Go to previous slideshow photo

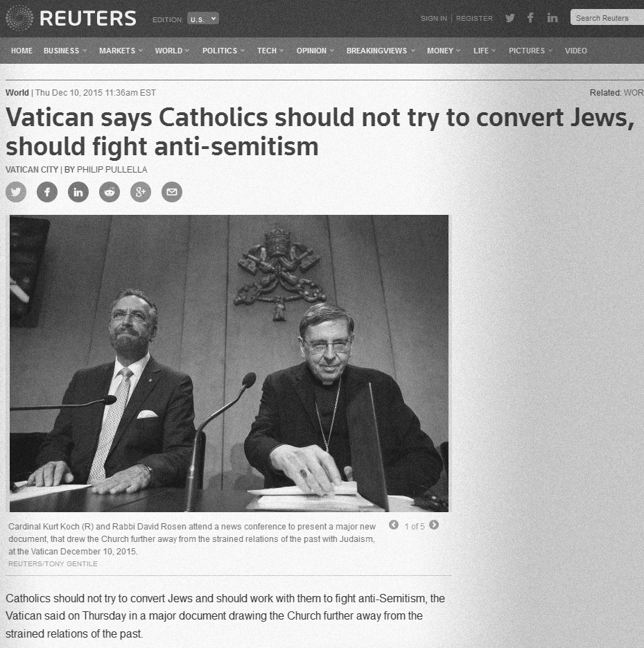click(394, 525)
